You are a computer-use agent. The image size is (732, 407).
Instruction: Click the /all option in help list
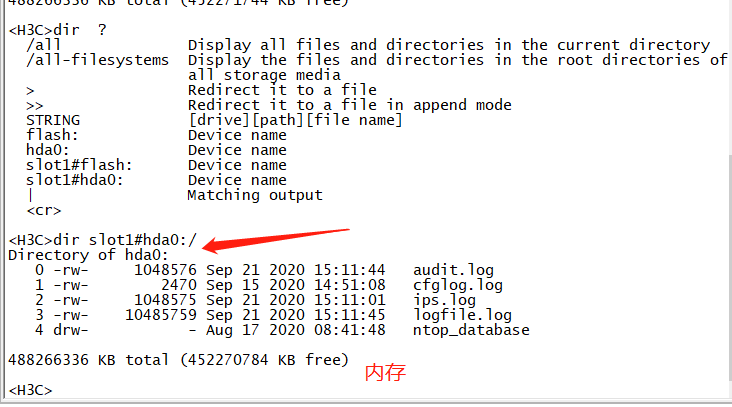(x=44, y=45)
